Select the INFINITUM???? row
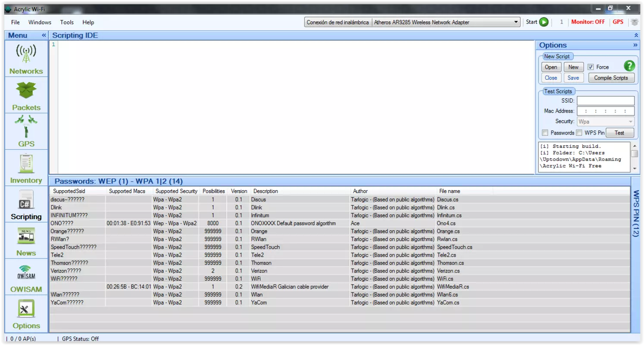 [340, 215]
